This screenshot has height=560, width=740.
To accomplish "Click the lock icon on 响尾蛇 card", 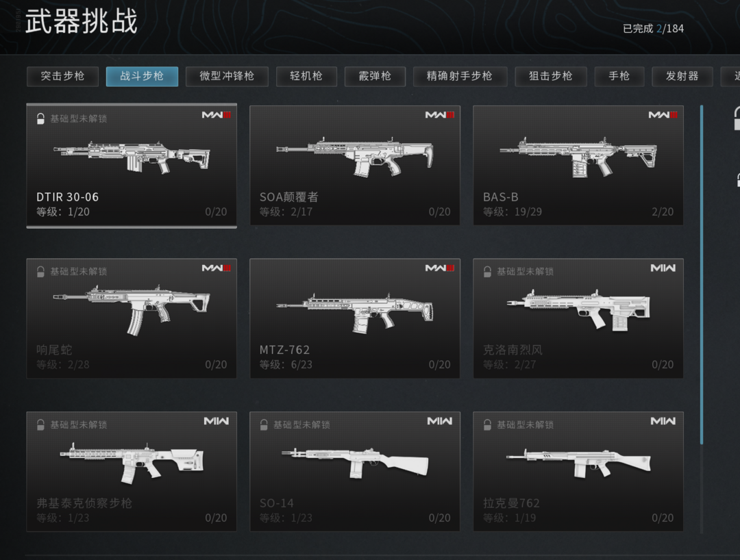I will [40, 272].
